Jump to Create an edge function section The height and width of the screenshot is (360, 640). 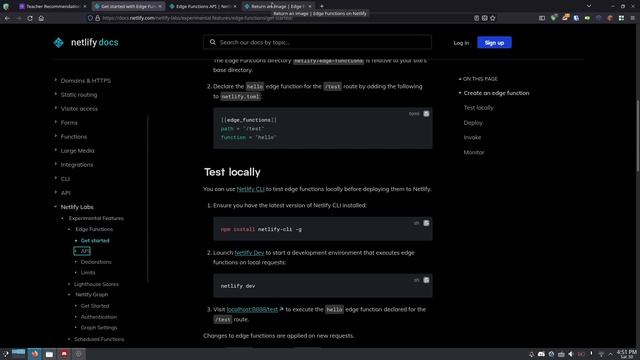(x=496, y=93)
